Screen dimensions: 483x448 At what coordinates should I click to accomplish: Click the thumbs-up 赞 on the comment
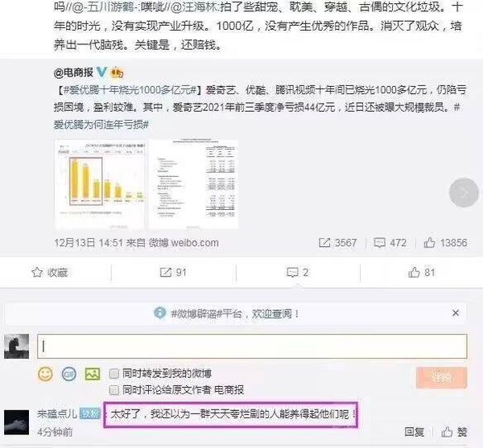[447, 432]
